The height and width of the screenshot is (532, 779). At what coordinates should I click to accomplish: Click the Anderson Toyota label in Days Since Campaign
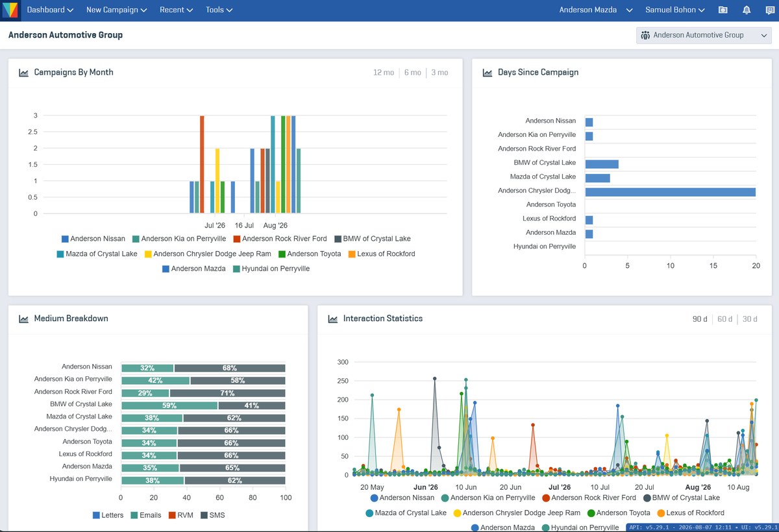[x=550, y=204]
